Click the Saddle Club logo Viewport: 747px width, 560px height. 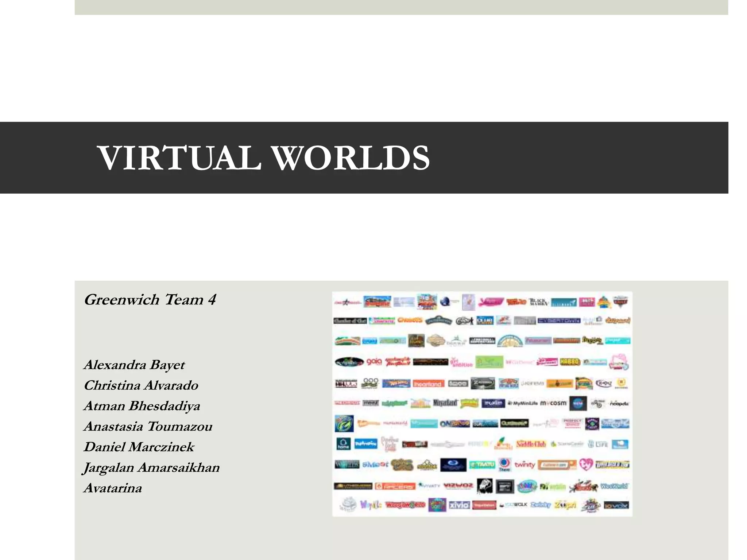click(531, 444)
